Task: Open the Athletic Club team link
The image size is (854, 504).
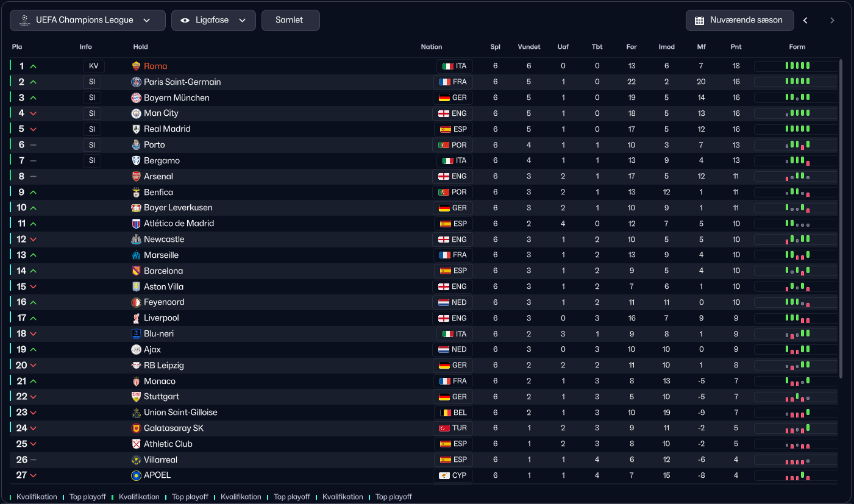Action: click(168, 444)
